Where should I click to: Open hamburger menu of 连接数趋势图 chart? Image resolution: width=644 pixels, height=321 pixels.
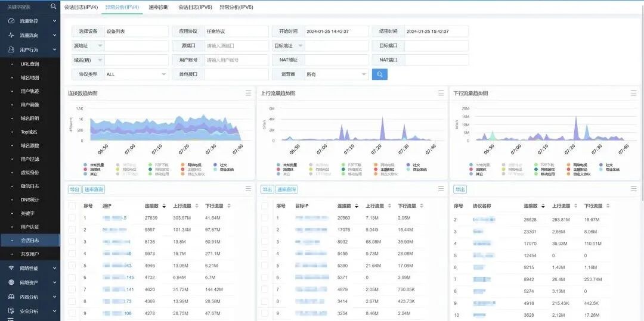[248, 94]
